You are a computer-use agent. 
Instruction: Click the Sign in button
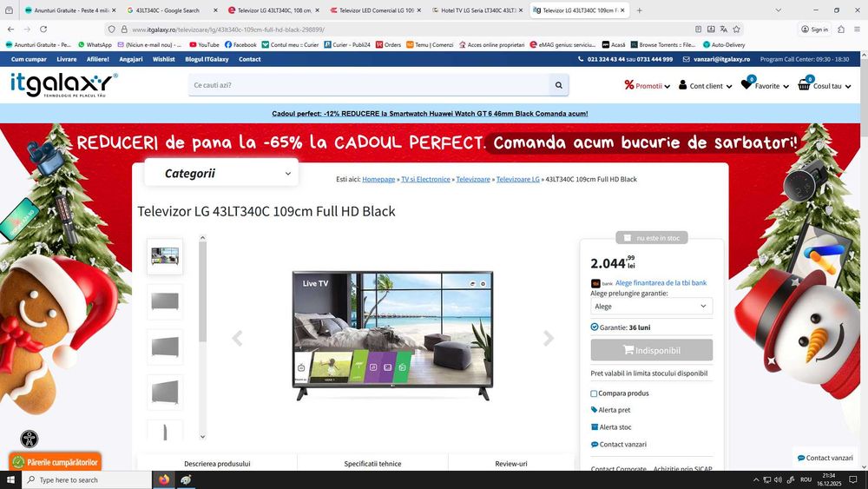point(815,30)
